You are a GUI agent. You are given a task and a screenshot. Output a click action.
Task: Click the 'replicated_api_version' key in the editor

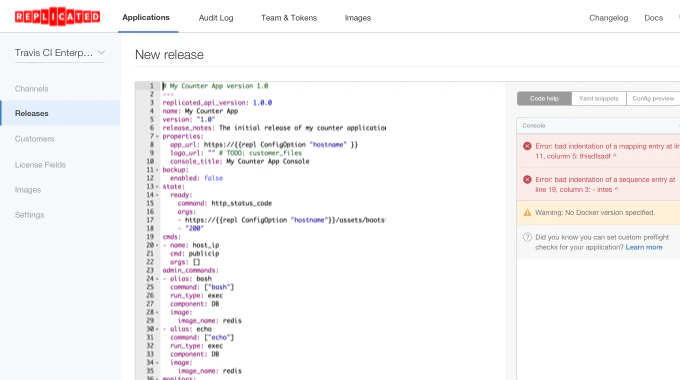tap(205, 103)
